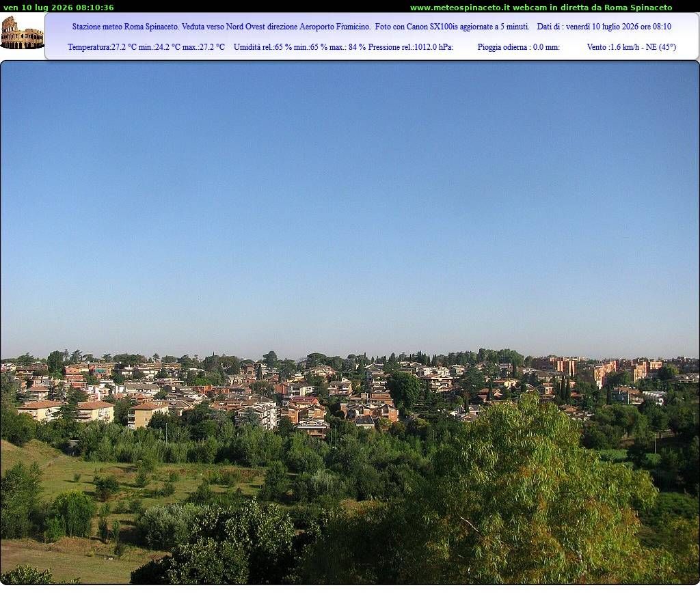Click 'www.meteospinaceto.it webcam in diretta da Roma Spinaceto'

click(541, 8)
